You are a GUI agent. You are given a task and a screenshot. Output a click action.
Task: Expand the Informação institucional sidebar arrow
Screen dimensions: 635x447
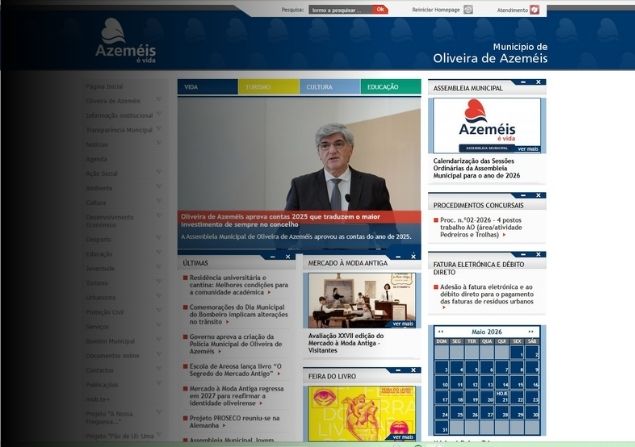click(159, 115)
